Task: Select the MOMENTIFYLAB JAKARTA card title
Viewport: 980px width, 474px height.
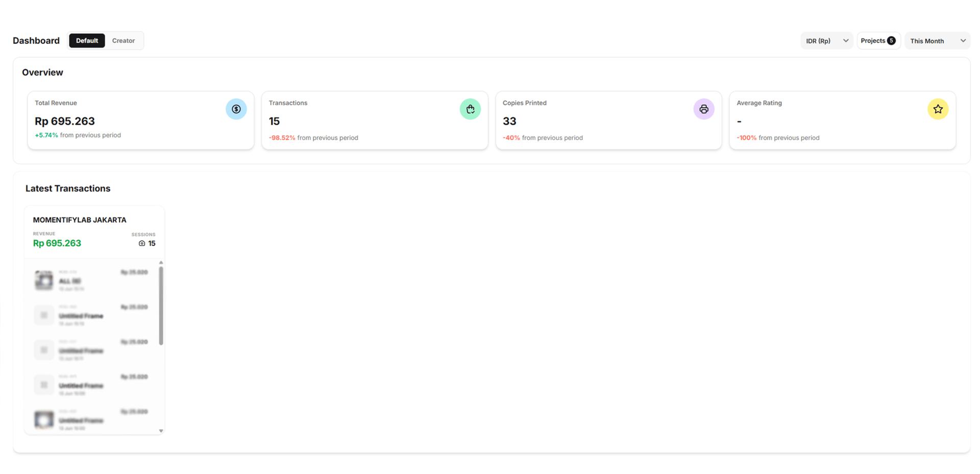Action: pos(80,220)
